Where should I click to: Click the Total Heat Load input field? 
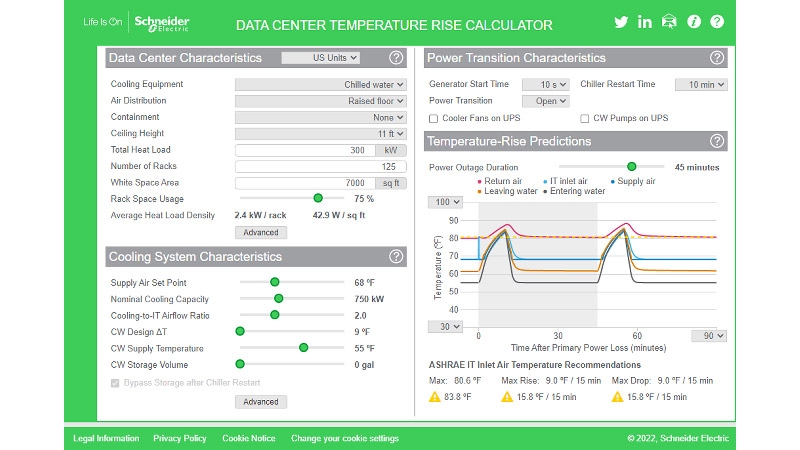click(x=305, y=150)
